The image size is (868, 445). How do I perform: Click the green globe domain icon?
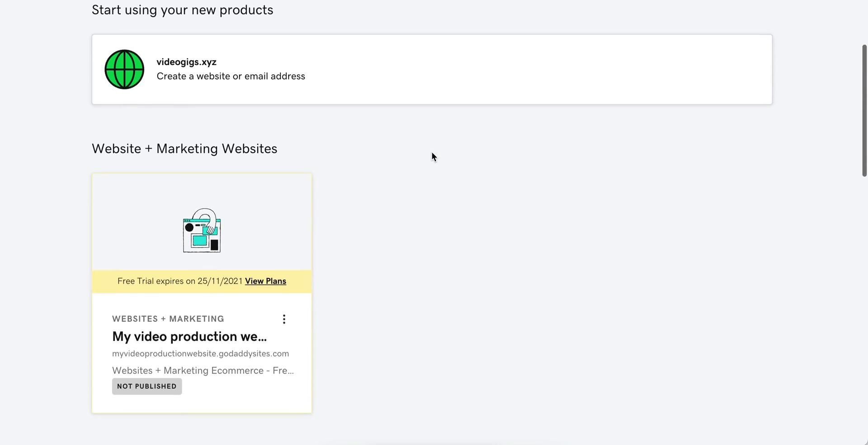pyautogui.click(x=124, y=69)
